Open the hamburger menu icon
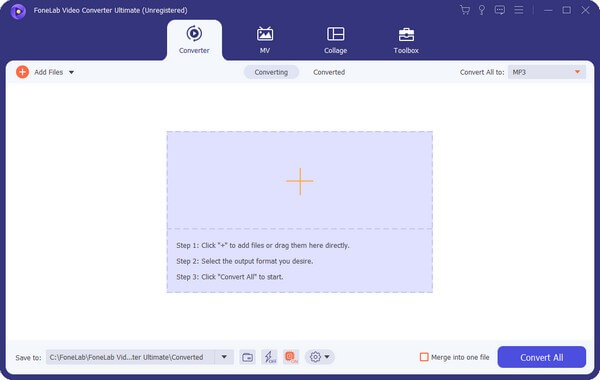This screenshot has height=380, width=600. pos(518,10)
